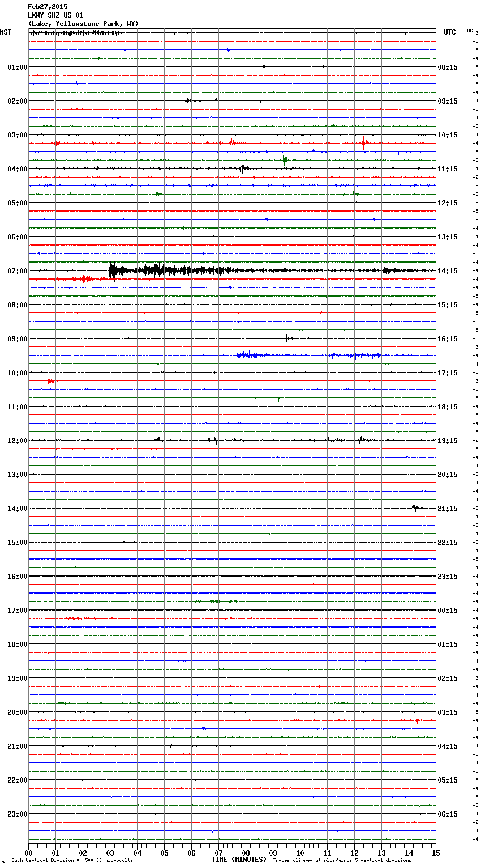Click the blue burst near minute 8 on 09:30 trace
Image resolution: width=481 pixels, height=868 pixels.
pyautogui.click(x=252, y=355)
